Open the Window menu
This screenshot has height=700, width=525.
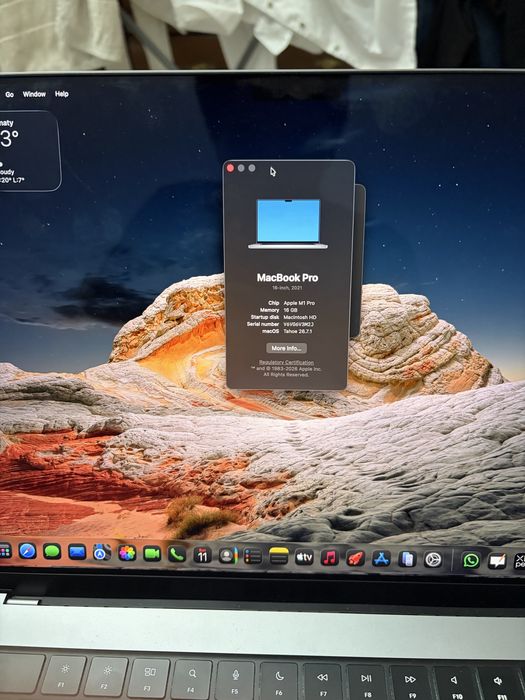(x=34, y=94)
